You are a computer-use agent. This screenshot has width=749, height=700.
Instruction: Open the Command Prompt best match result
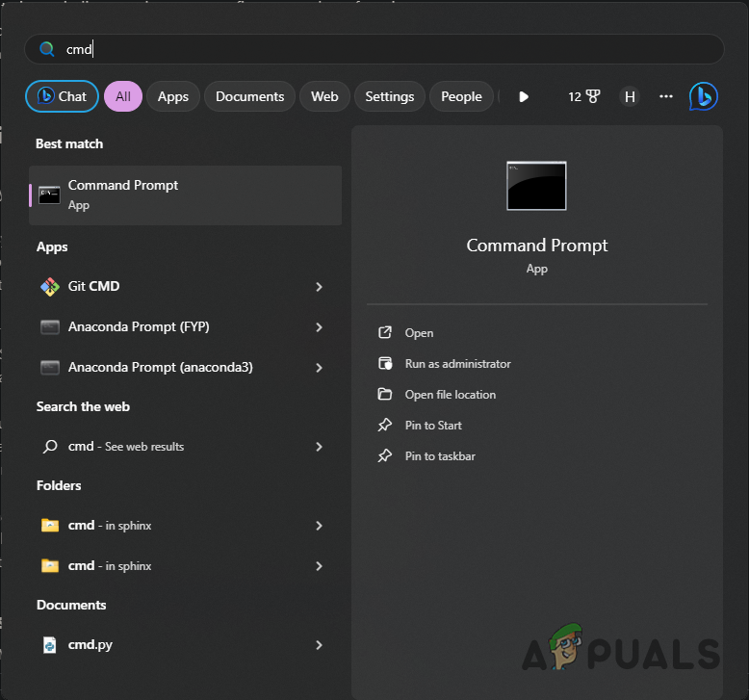(x=186, y=195)
